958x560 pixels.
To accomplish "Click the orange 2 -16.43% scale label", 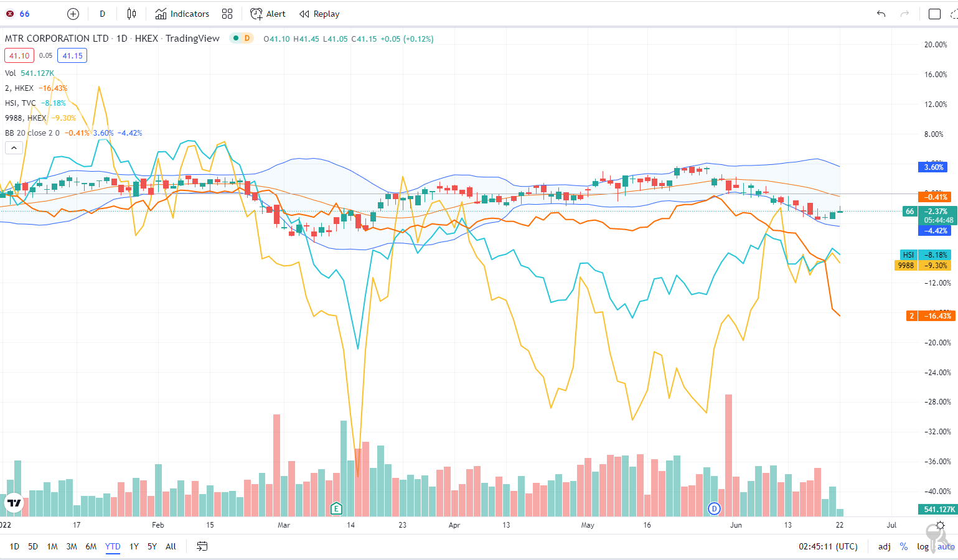I will pos(929,315).
